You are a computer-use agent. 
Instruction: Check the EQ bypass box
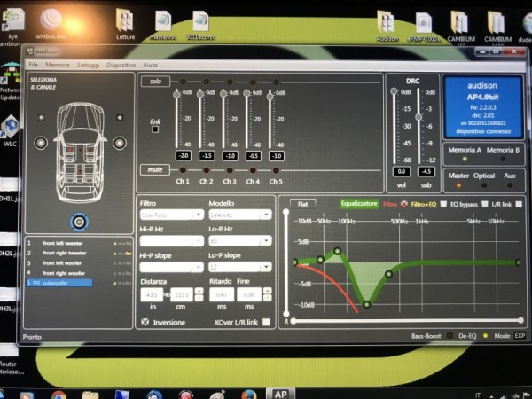tap(485, 204)
